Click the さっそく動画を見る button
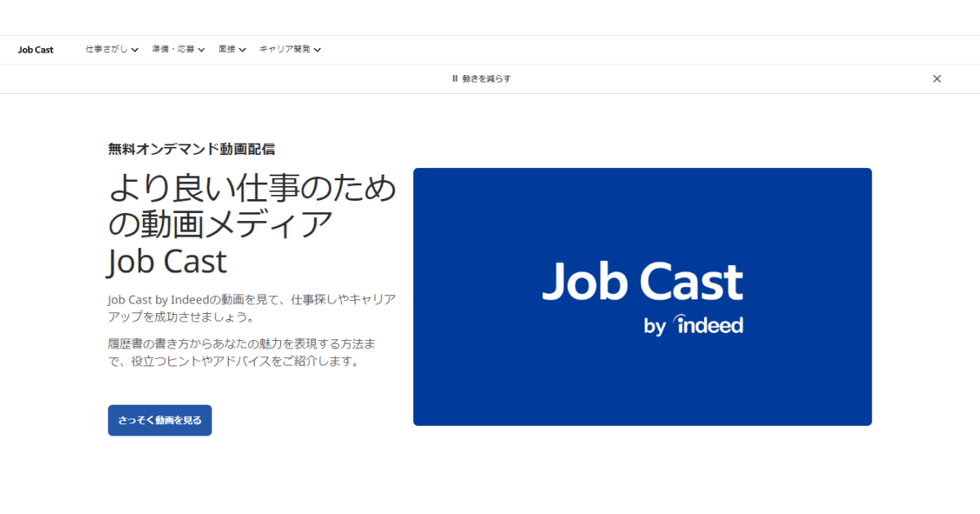Screen dimensions: 980x514 [x=160, y=420]
